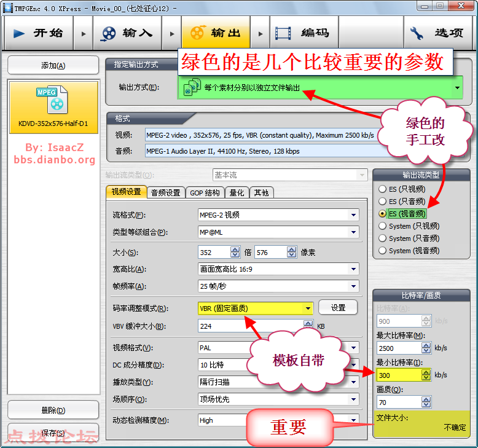Click the VBV 缓冲大小 224 field
This screenshot has width=478, height=448.
tap(251, 326)
